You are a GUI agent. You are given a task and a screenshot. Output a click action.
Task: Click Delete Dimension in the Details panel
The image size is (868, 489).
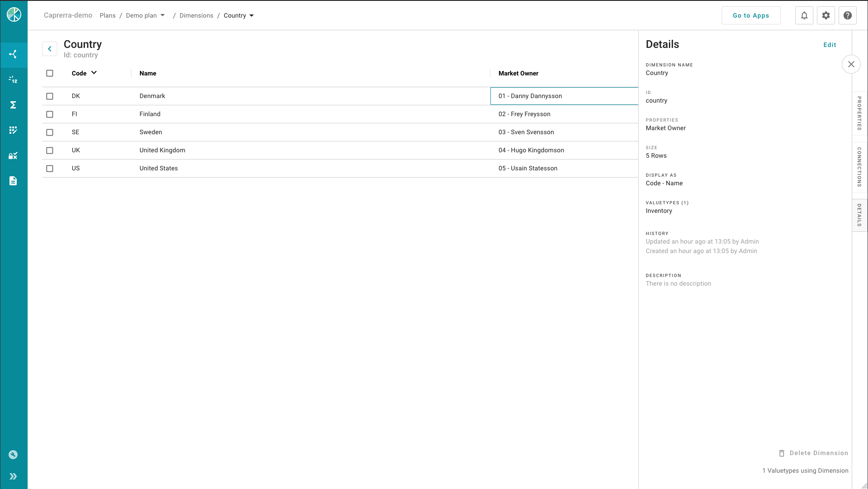point(813,453)
